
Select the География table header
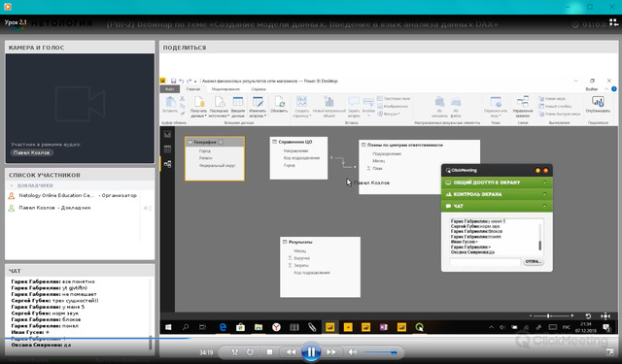point(215,142)
